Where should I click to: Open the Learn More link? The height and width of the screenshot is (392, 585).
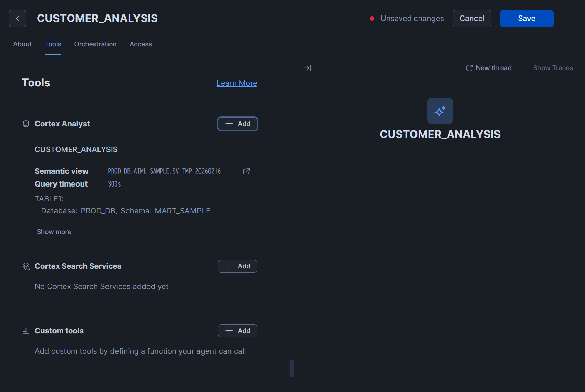(237, 83)
